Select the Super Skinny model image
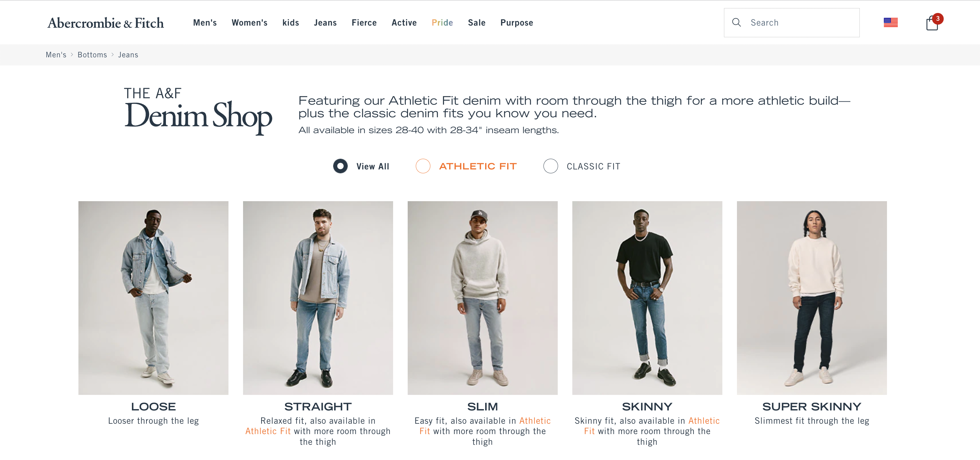The height and width of the screenshot is (460, 980). (x=811, y=297)
